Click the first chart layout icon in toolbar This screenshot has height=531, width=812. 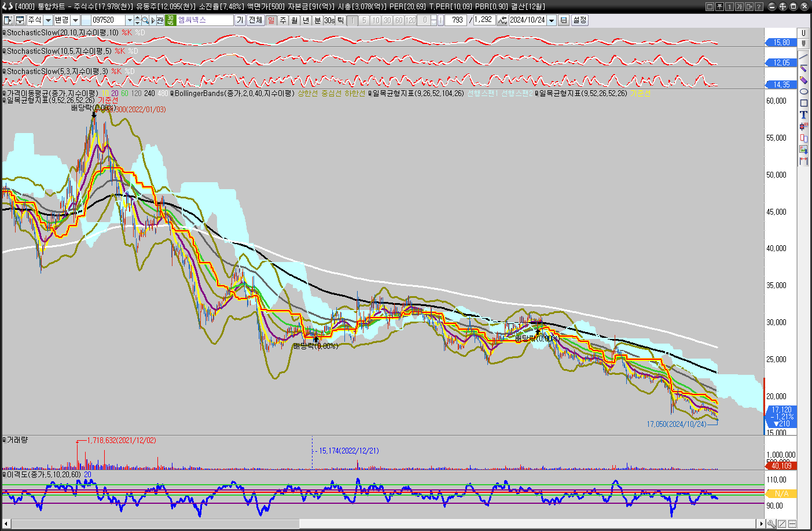pyautogui.click(x=8, y=20)
